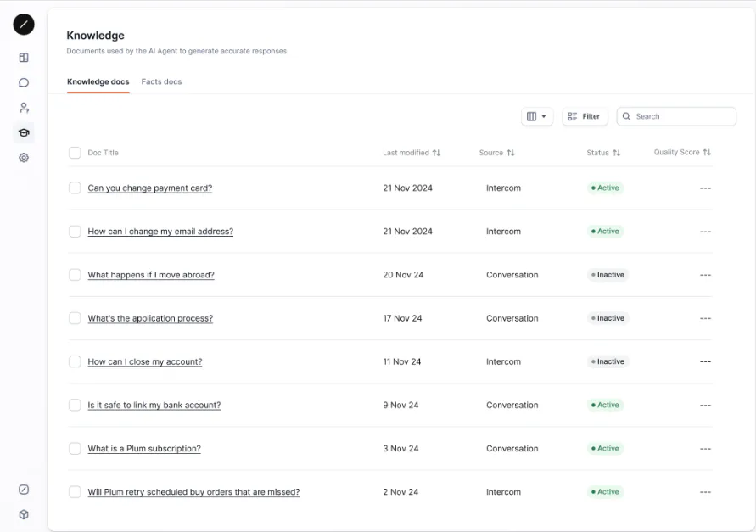756x532 pixels.
Task: Sort by Quality Score arrows
Action: point(707,153)
